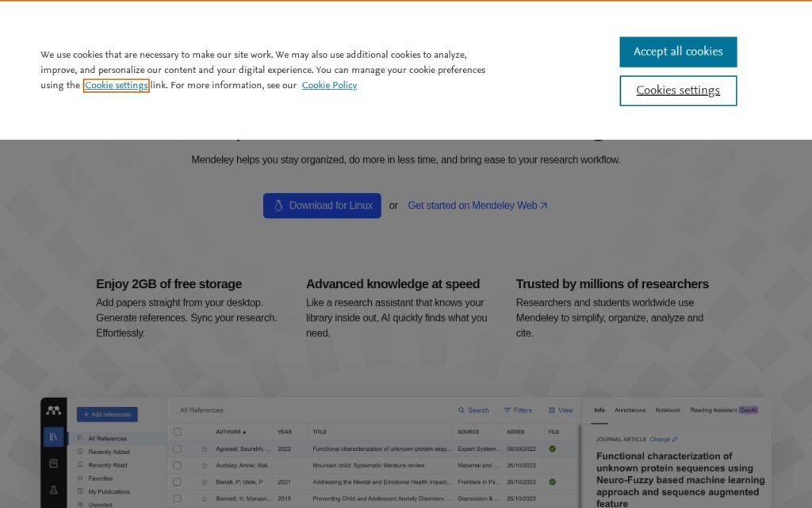The height and width of the screenshot is (508, 812).
Task: Click the external arrow icon after Mendeley Web
Action: [544, 206]
